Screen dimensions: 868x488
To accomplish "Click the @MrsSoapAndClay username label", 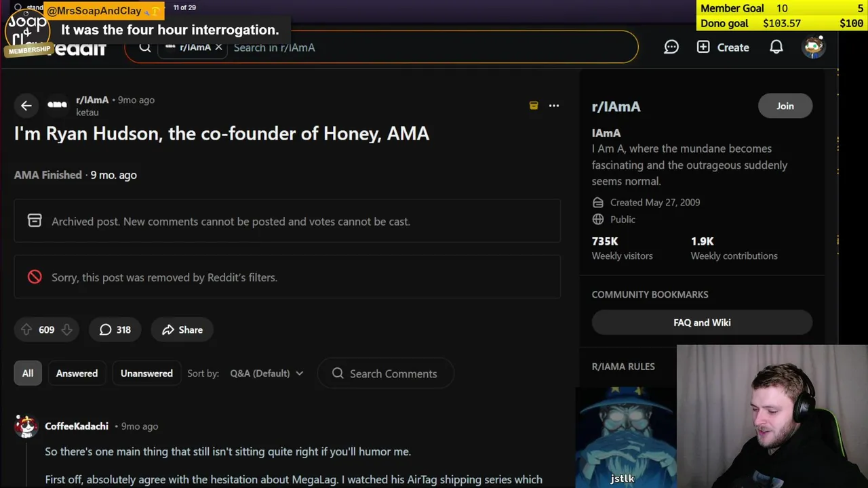I will [94, 11].
